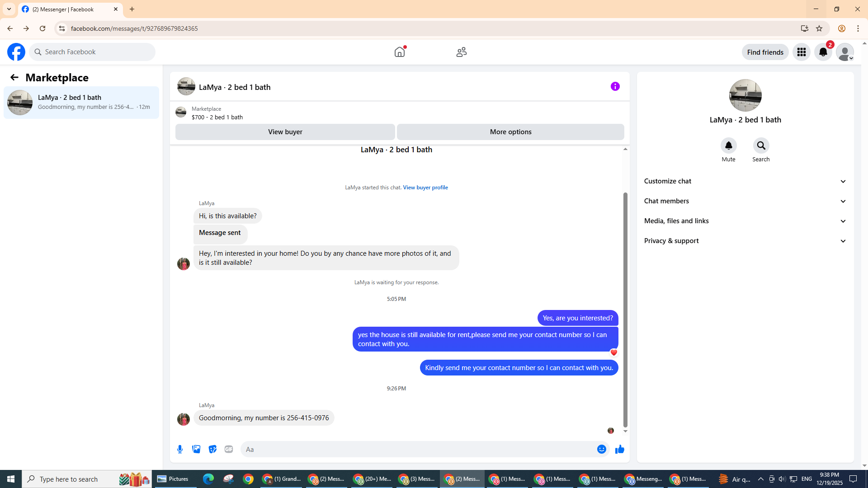The height and width of the screenshot is (488, 868).
Task: Toggle the conversation information panel
Action: 615,86
